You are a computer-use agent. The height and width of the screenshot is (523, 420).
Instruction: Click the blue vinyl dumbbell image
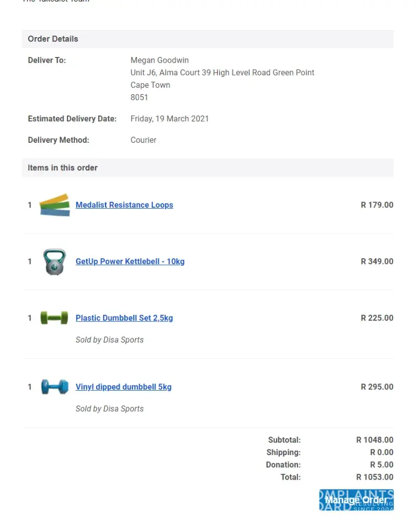(x=54, y=387)
